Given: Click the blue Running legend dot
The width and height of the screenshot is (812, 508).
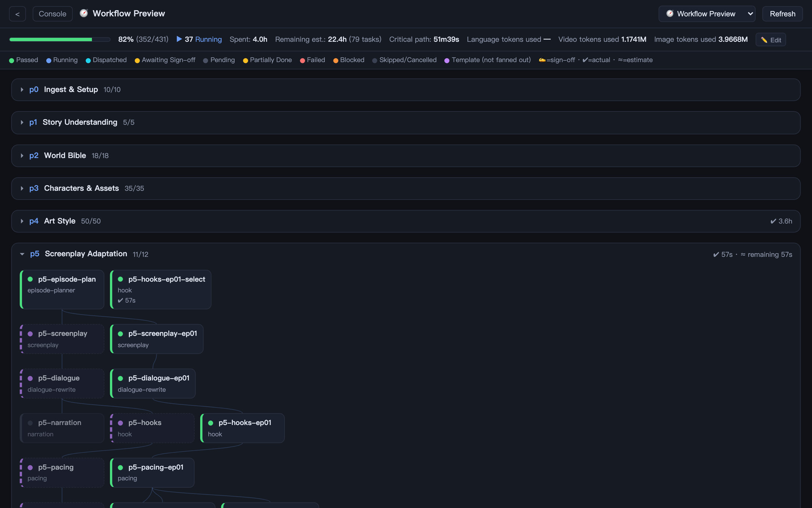Looking at the screenshot, I should tap(48, 61).
